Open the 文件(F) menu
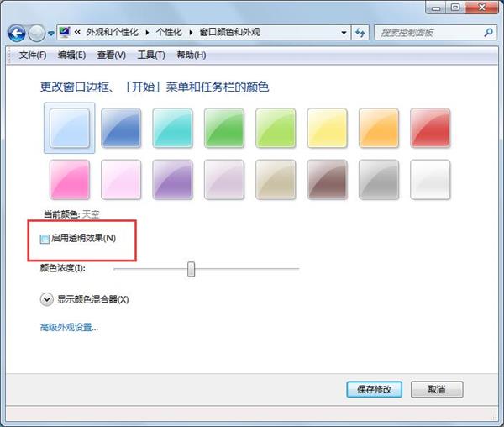504x427 pixels. tap(33, 55)
